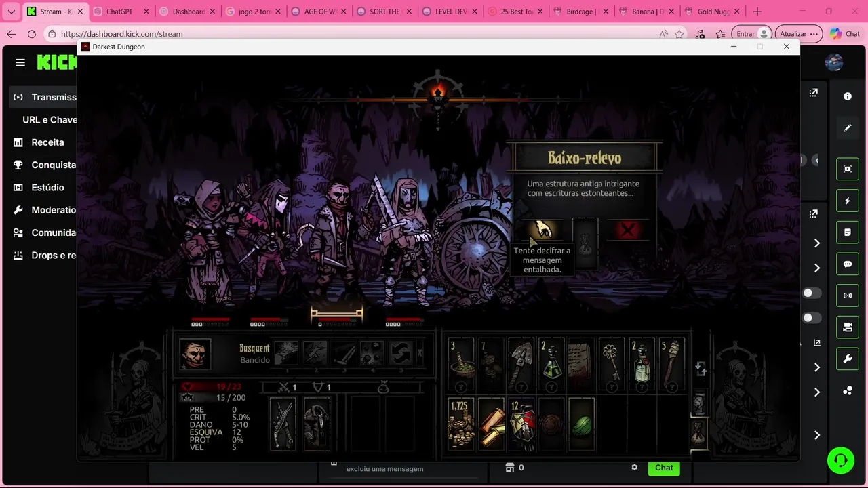
Task: Select the green jade gem in inventory
Action: coord(581,425)
